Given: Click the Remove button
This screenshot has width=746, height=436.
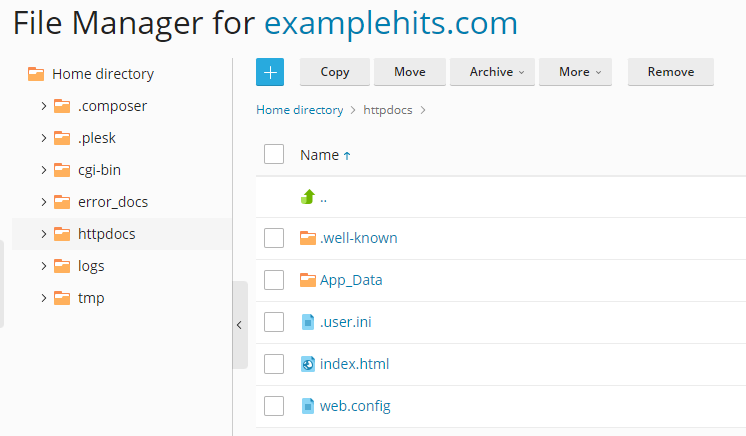Looking at the screenshot, I should [x=671, y=72].
